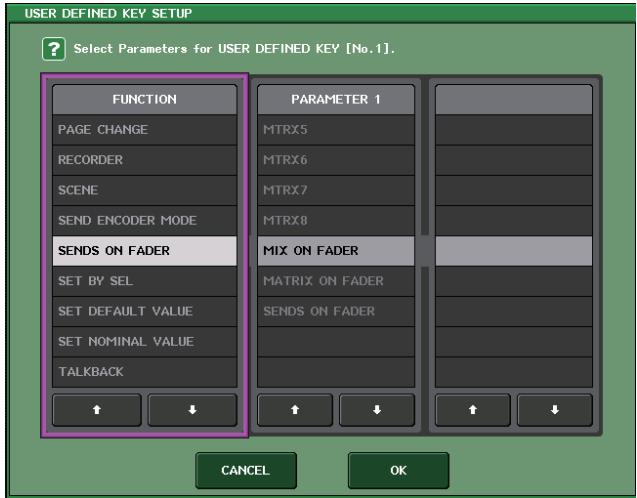Click PARAMETER 1 list up arrow button
Screen dimensions: 637x498
[295, 410]
